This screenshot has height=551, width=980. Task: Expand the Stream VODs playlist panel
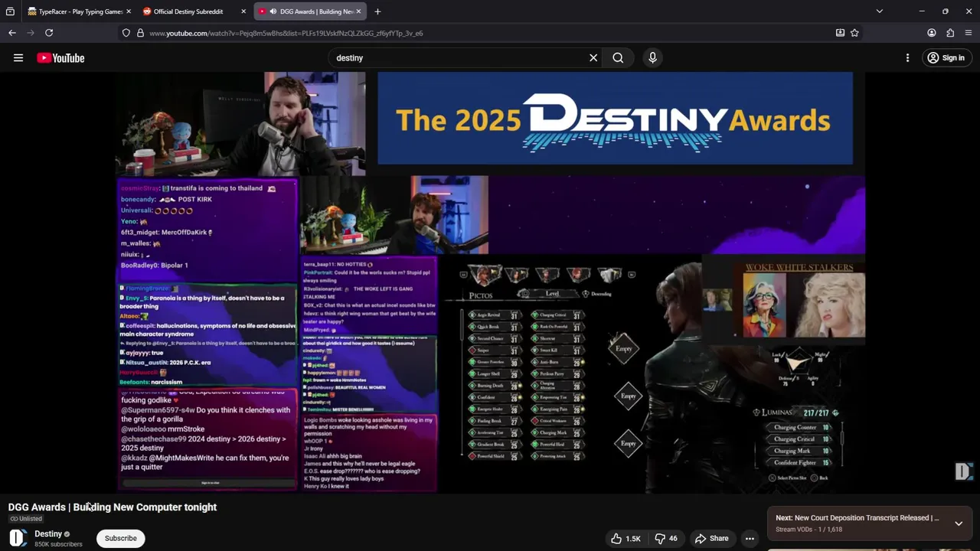pyautogui.click(x=959, y=523)
